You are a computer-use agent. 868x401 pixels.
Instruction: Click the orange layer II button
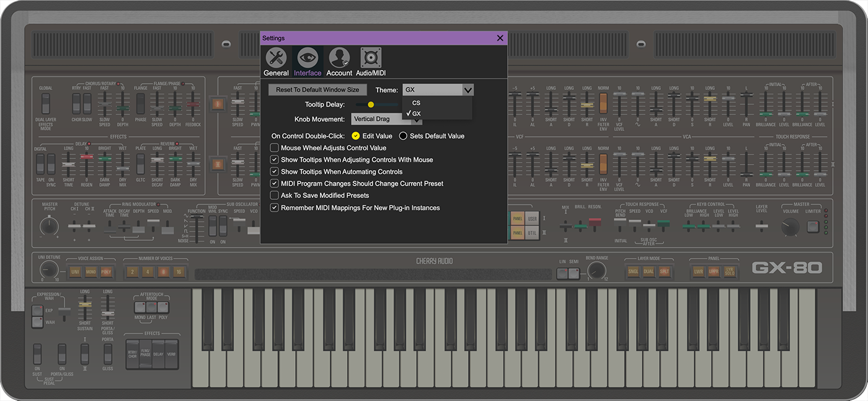218,164
